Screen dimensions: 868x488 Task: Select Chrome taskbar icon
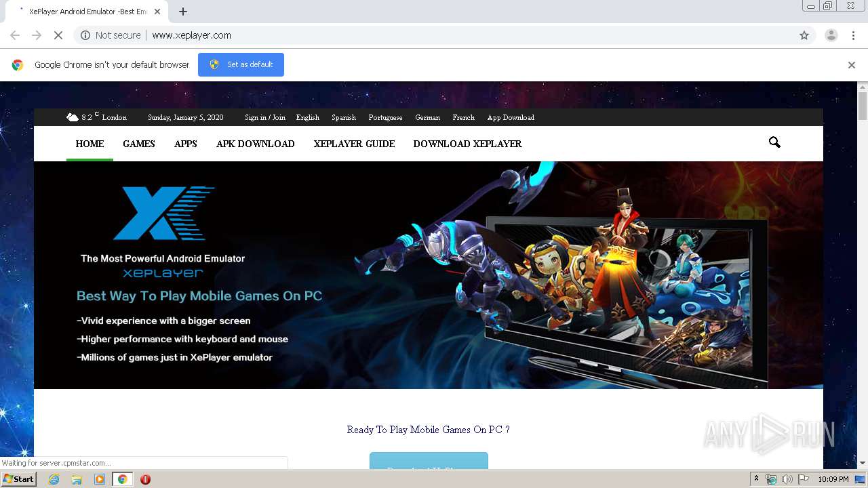click(x=122, y=479)
